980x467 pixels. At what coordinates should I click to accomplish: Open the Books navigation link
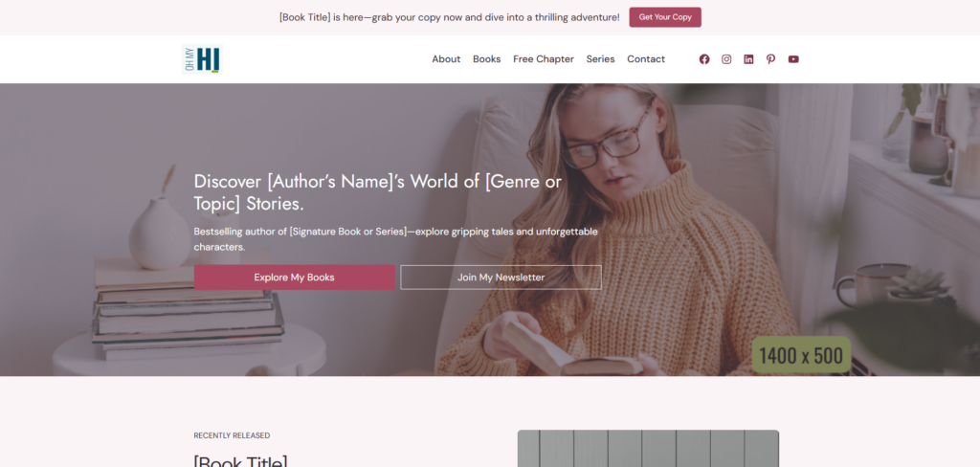pyautogui.click(x=487, y=59)
